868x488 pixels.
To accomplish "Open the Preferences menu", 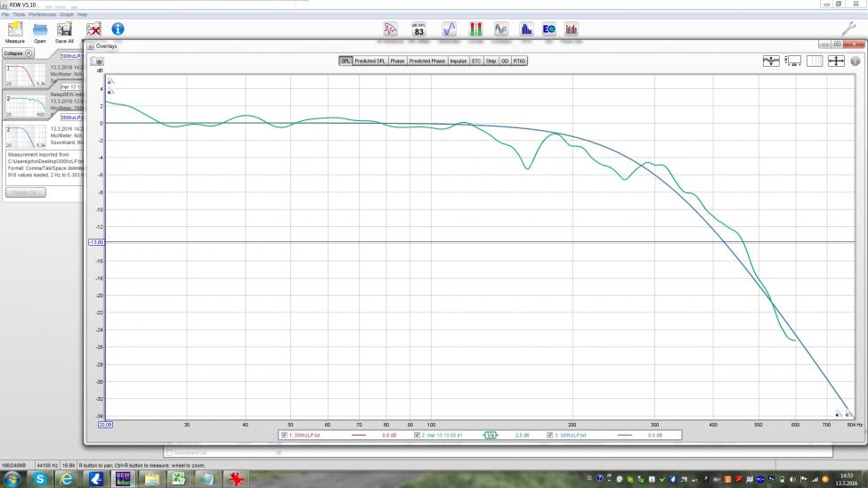I will pyautogui.click(x=42, y=15).
